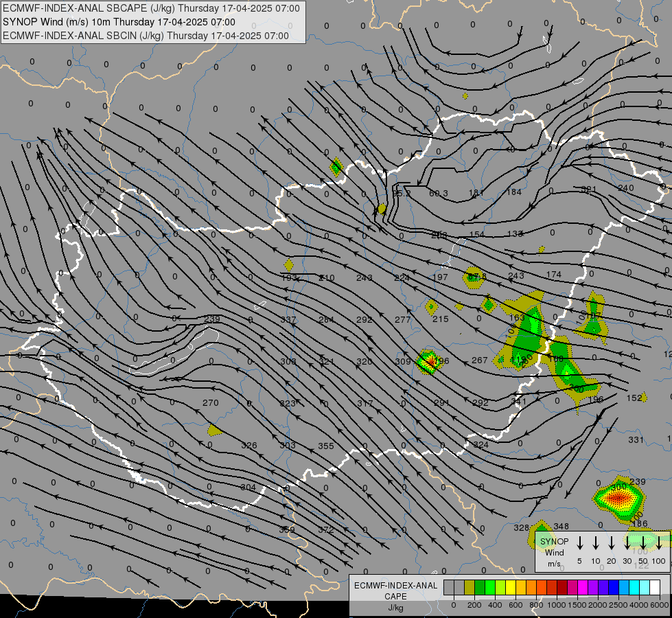The image size is (672, 618).
Task: Click the map value 174
Action: click(x=554, y=275)
